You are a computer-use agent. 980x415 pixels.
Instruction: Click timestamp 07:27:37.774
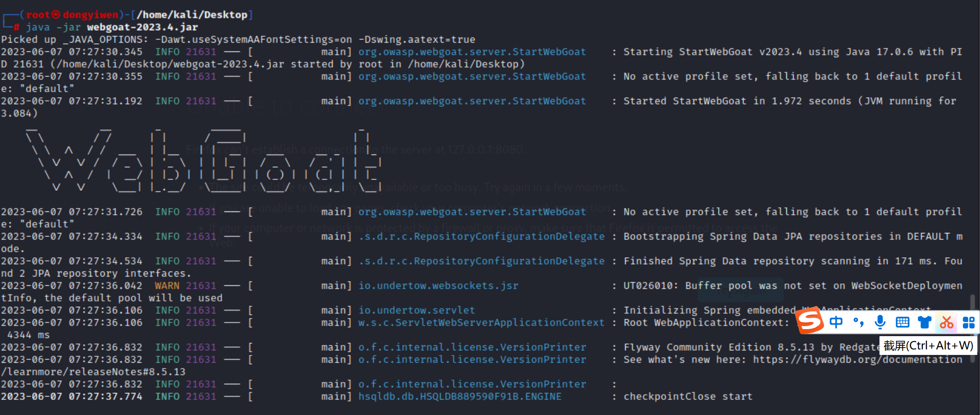coord(106,397)
